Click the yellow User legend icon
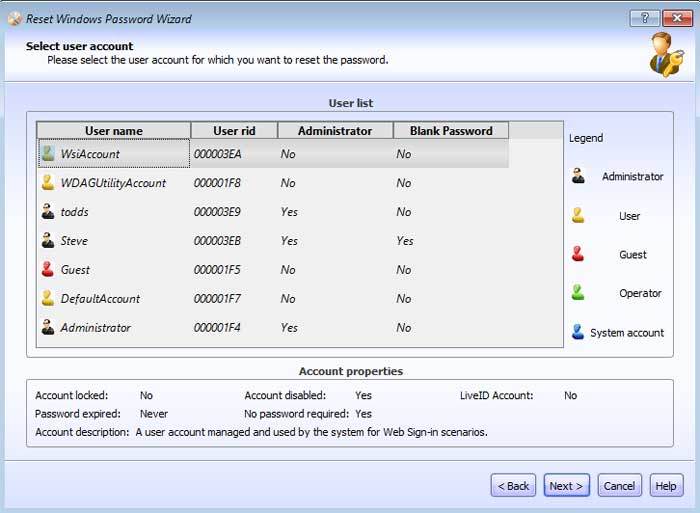Viewport: 700px width, 513px height. pyautogui.click(x=578, y=215)
